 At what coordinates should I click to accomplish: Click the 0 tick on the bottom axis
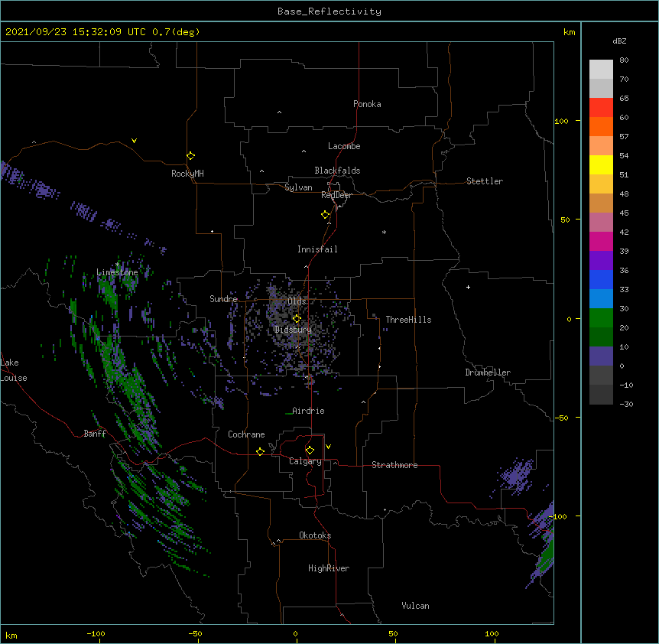click(x=295, y=633)
